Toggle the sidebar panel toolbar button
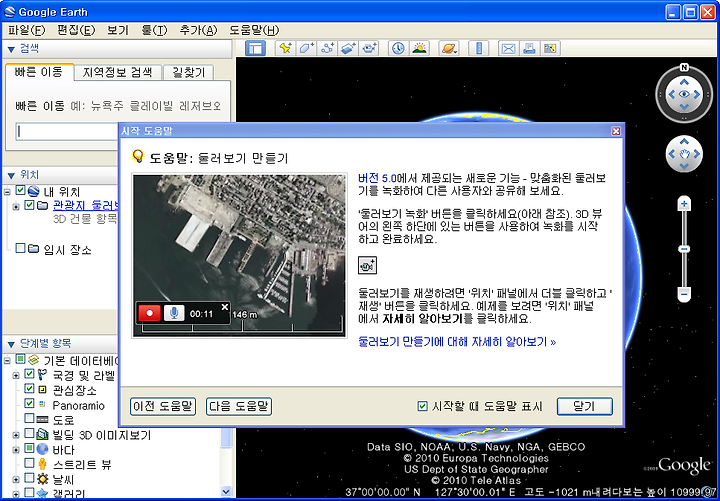720x501 pixels. tap(255, 48)
